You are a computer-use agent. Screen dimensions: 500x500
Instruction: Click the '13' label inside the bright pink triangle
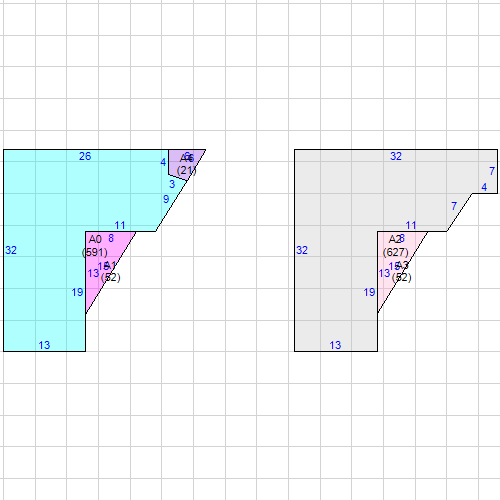(93, 273)
